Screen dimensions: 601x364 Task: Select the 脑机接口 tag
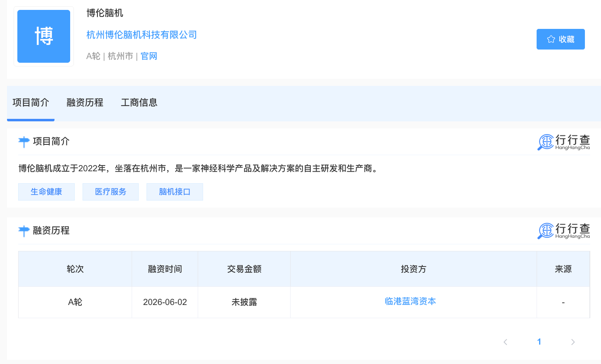point(175,192)
